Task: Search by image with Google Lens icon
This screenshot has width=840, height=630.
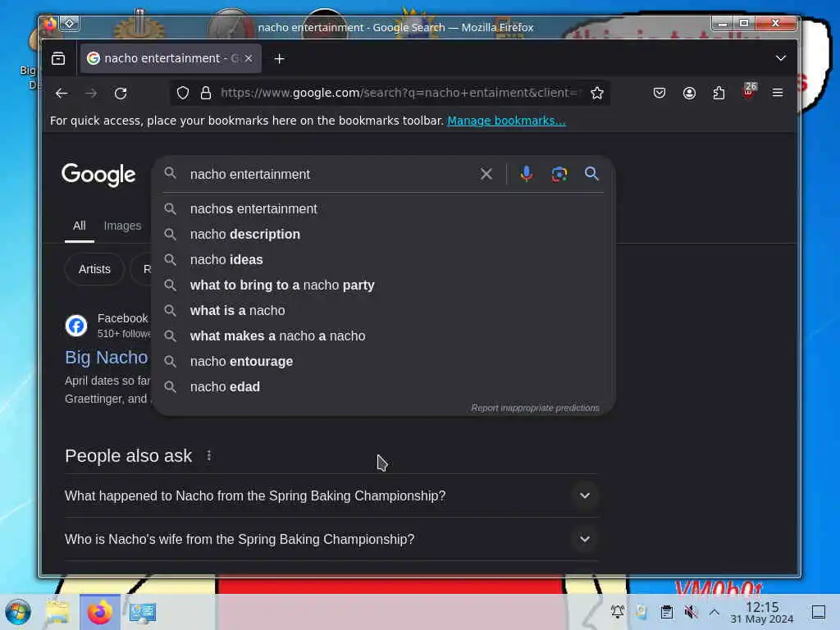Action: 559,174
